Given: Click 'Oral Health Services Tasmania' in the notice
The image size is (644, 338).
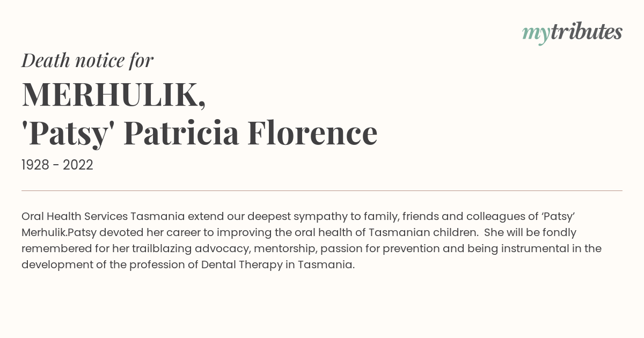Looking at the screenshot, I should tap(103, 217).
